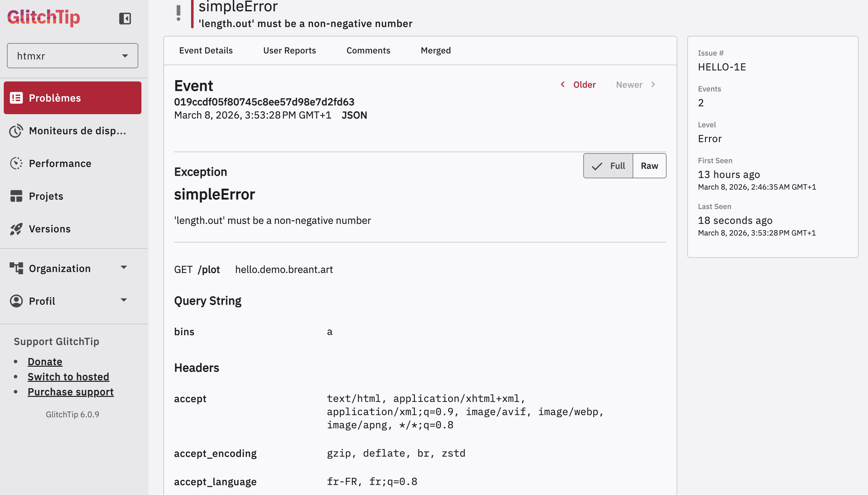
Task: Switch to the User Reports tab
Action: pyautogui.click(x=289, y=50)
